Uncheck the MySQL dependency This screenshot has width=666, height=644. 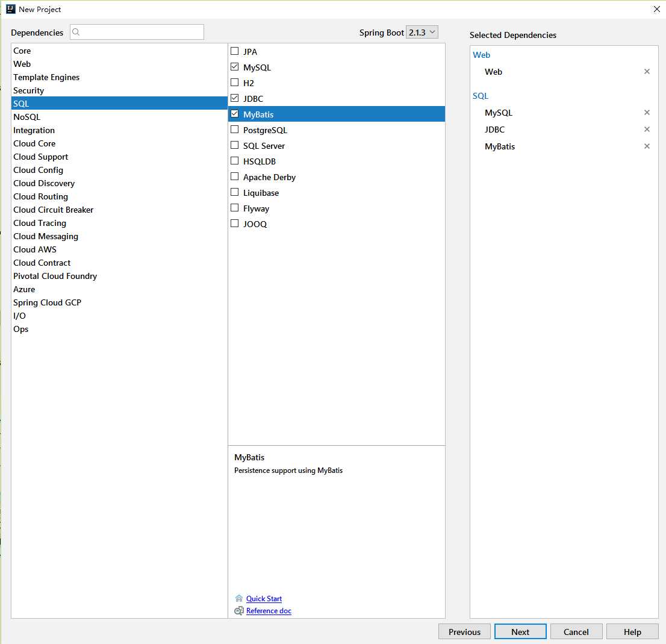tap(234, 67)
